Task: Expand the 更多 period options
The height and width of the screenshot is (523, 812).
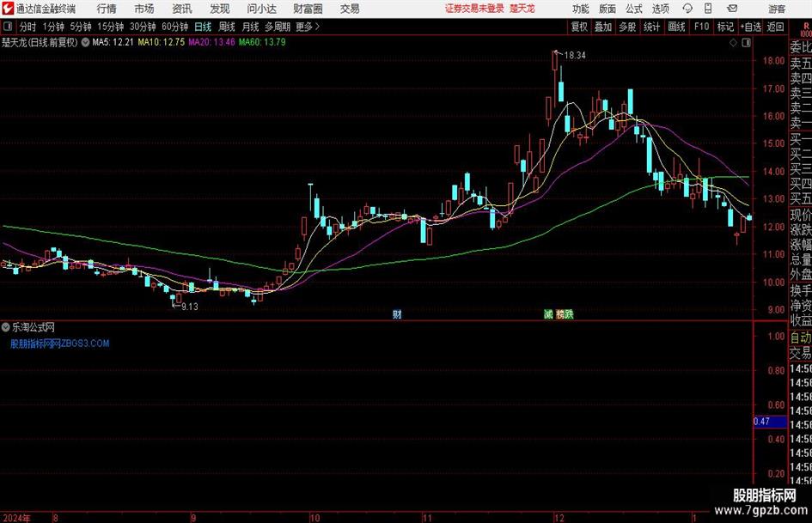Action: click(x=308, y=27)
